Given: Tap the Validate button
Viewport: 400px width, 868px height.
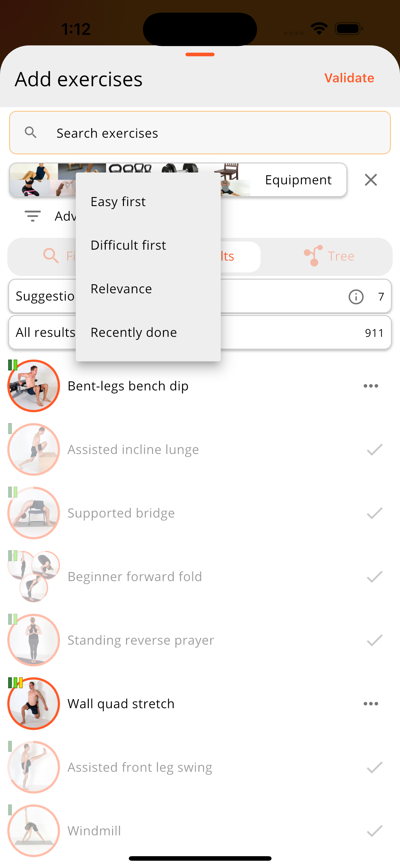Looking at the screenshot, I should (349, 78).
